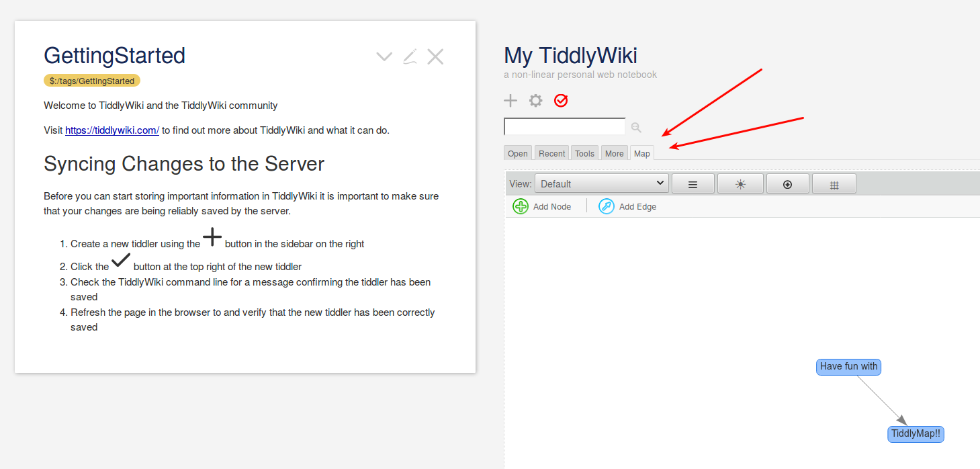The image size is (980, 469).
Task: Click the advanced search magnifier icon
Action: [x=636, y=127]
